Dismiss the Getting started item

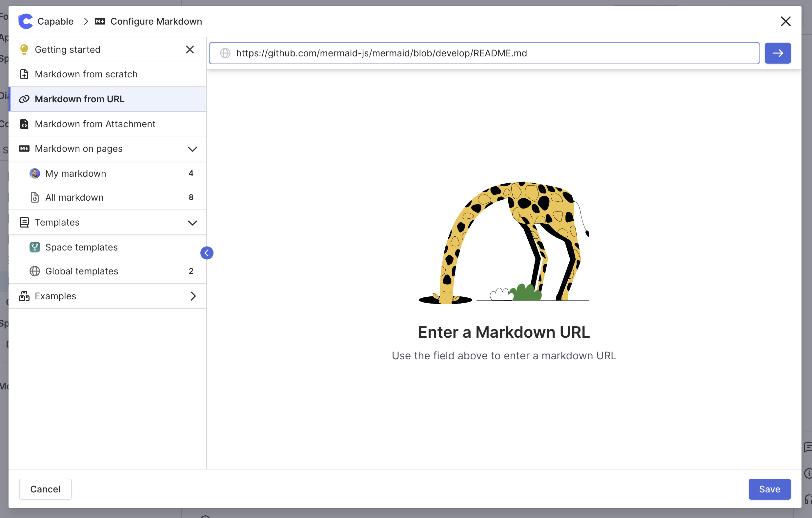(x=190, y=50)
